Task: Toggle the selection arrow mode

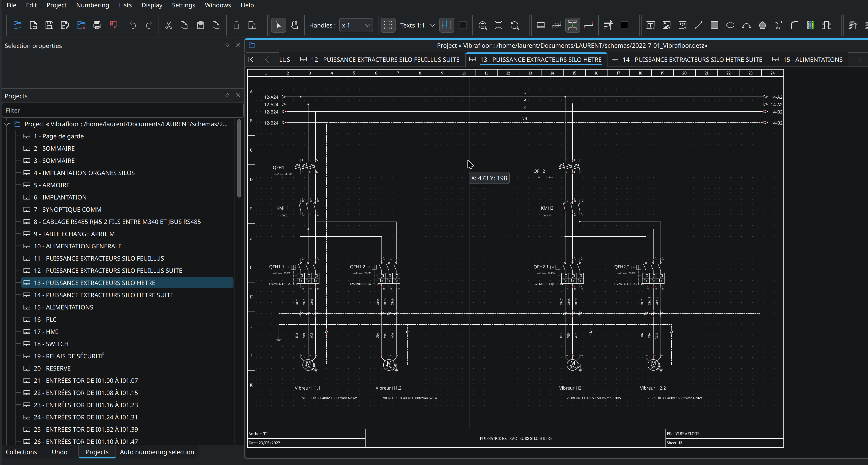Action: click(278, 25)
